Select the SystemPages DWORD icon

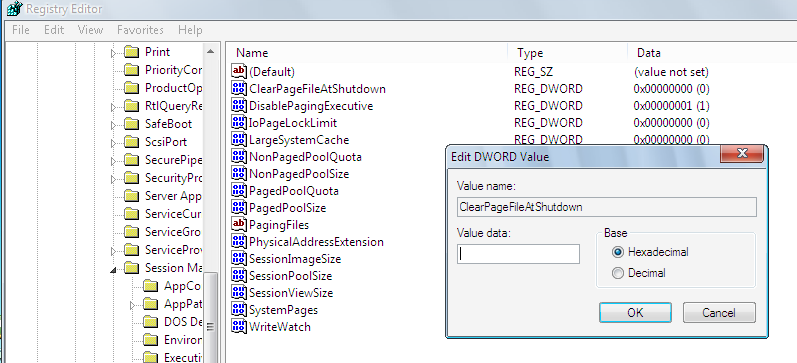pos(238,310)
